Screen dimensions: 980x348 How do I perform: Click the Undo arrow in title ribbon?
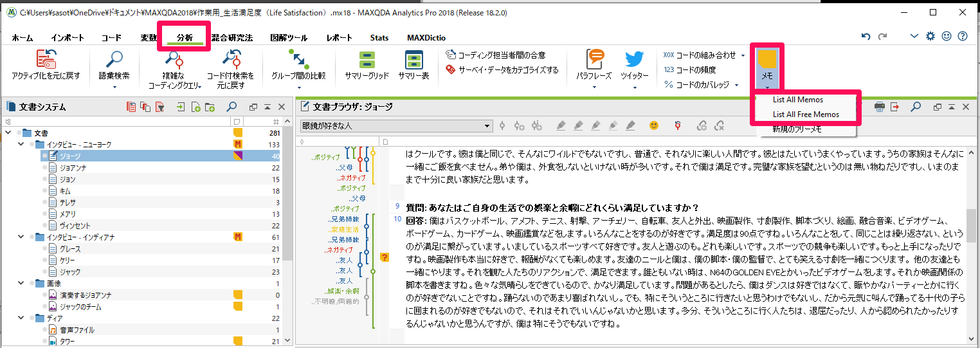[866, 37]
